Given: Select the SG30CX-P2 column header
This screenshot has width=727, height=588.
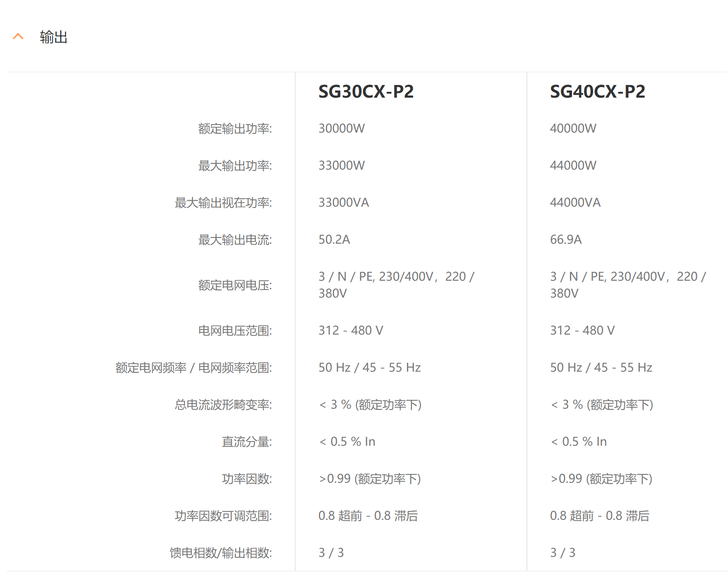Looking at the screenshot, I should coord(366,91).
